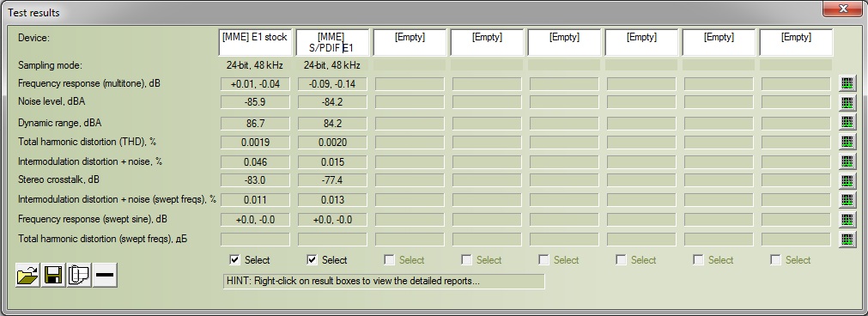Screen dimensions: 868x316
Task: Click frequency response value -0.09, -0.14
Action: pos(332,84)
